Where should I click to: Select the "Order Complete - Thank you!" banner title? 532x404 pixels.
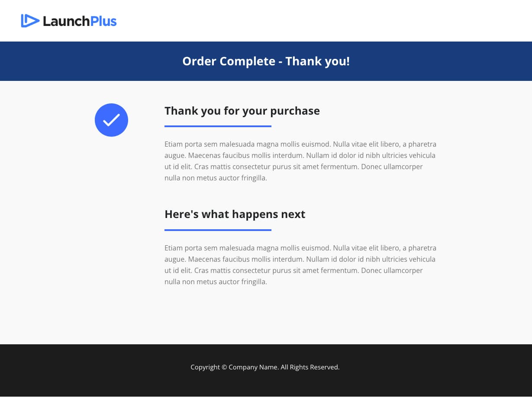pyautogui.click(x=266, y=61)
